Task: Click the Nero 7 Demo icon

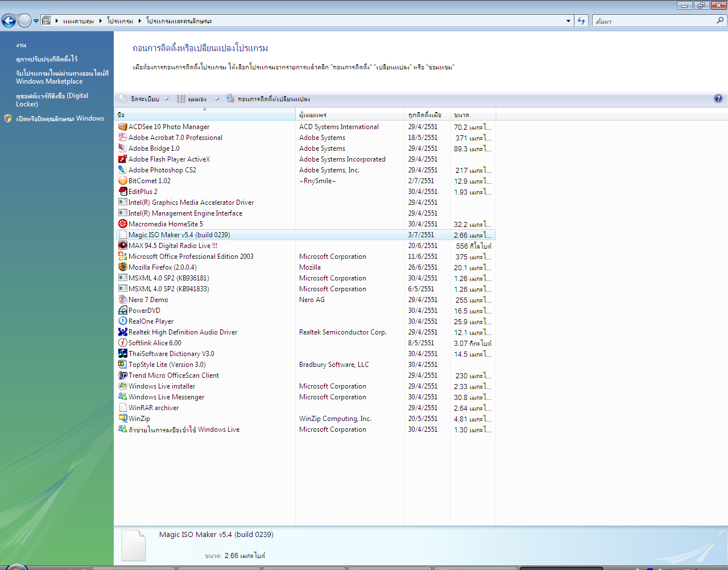Action: pos(122,300)
